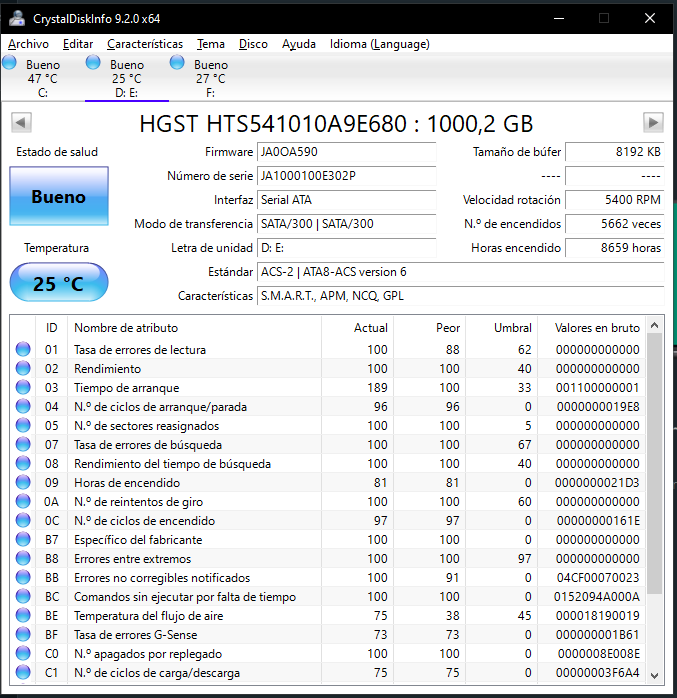Open the Características menu
Image resolution: width=677 pixels, height=698 pixels.
[x=145, y=44]
